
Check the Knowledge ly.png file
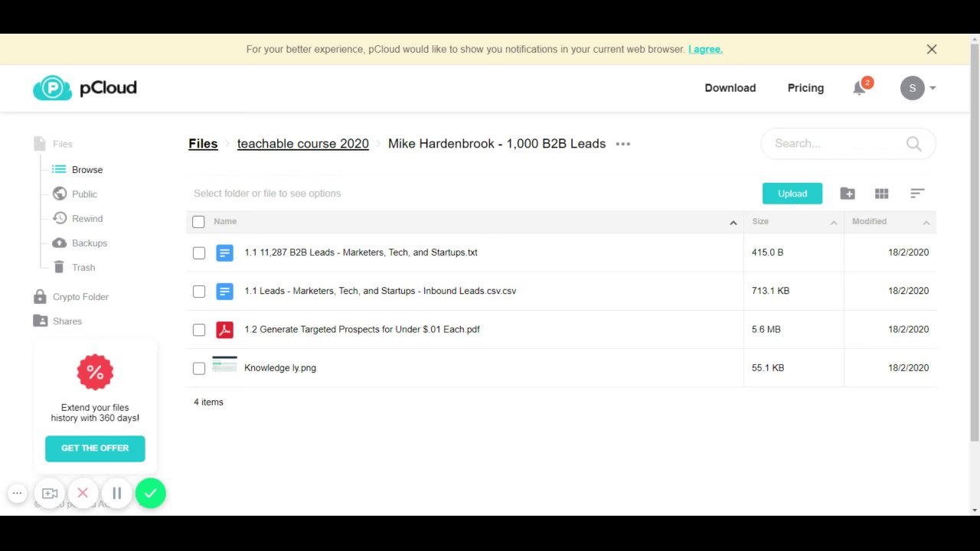pyautogui.click(x=199, y=368)
